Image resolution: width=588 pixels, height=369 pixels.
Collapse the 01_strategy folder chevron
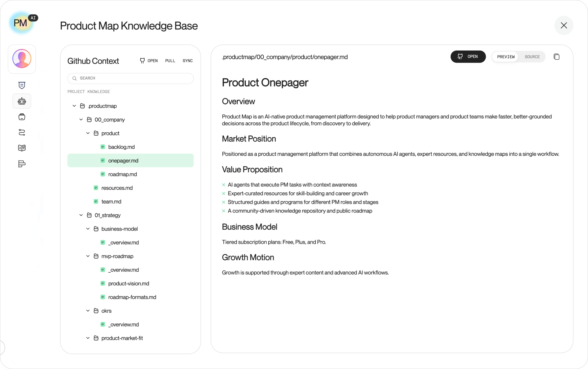(x=81, y=215)
